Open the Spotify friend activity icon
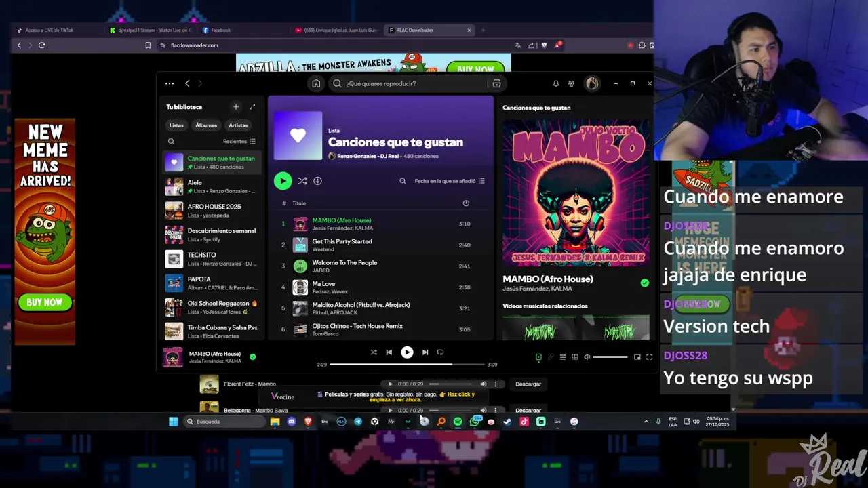868x488 pixels. 571,83
